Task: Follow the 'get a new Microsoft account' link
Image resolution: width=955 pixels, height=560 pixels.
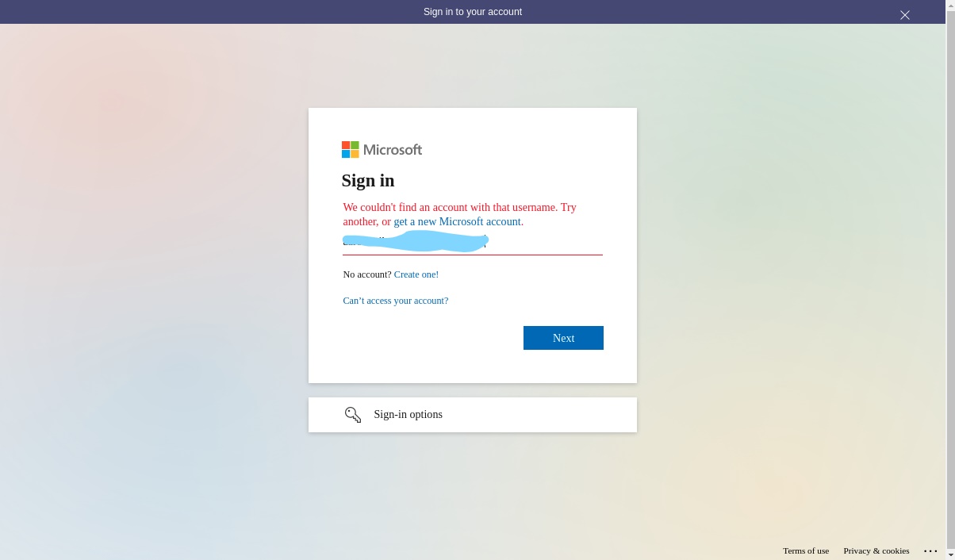Action: [458, 222]
